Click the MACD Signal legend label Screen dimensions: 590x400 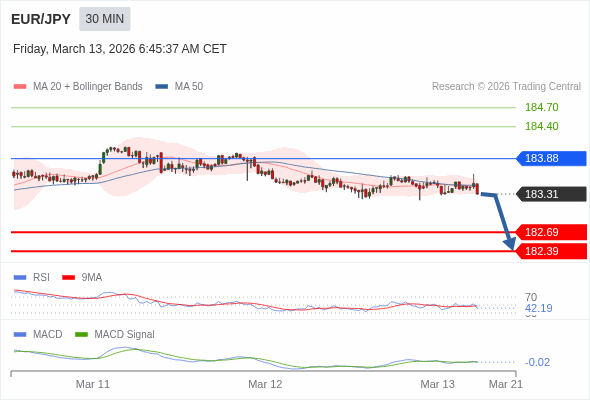(x=124, y=335)
